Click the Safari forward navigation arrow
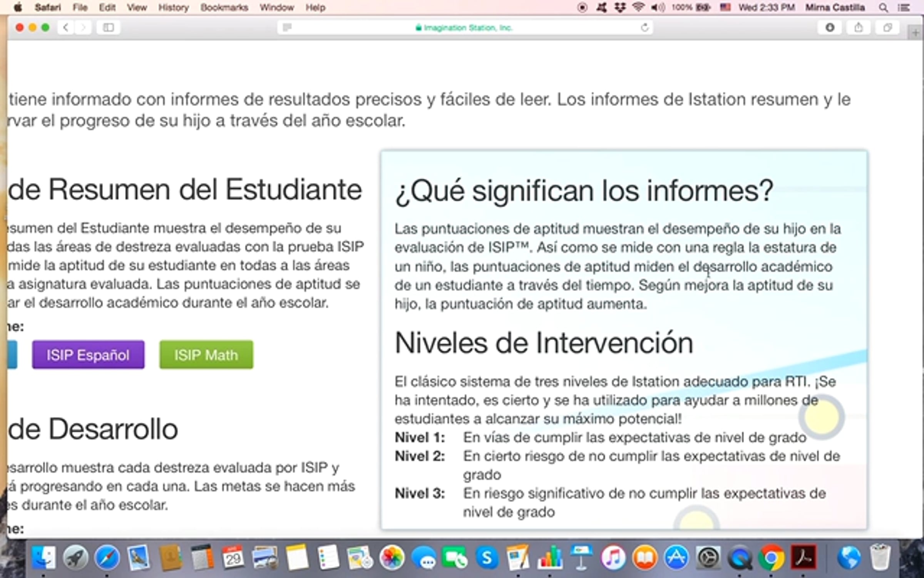Screen dimensions: 924x578 click(x=83, y=27)
